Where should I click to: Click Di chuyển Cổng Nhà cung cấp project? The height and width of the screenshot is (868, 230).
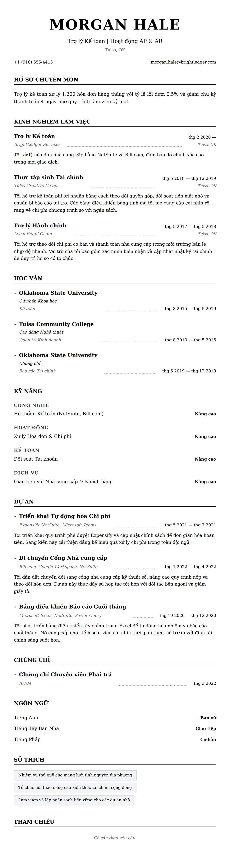click(63, 558)
